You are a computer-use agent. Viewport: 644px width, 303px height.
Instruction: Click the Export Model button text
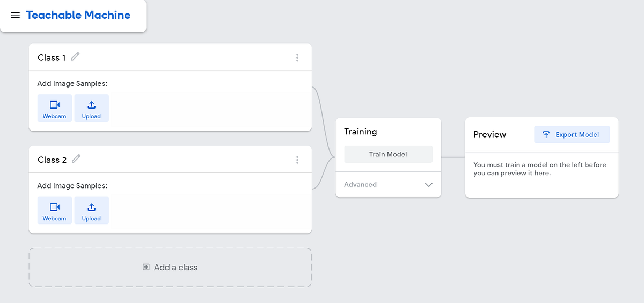(x=577, y=134)
